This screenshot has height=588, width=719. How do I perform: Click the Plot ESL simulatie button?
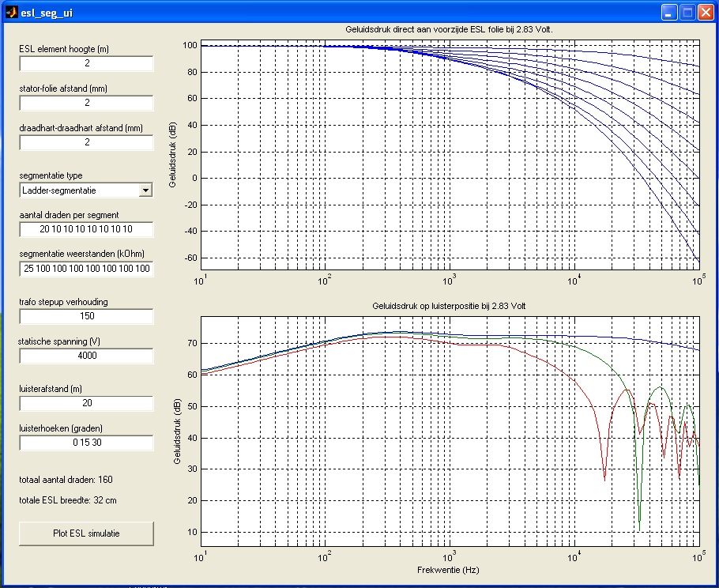pyautogui.click(x=86, y=533)
